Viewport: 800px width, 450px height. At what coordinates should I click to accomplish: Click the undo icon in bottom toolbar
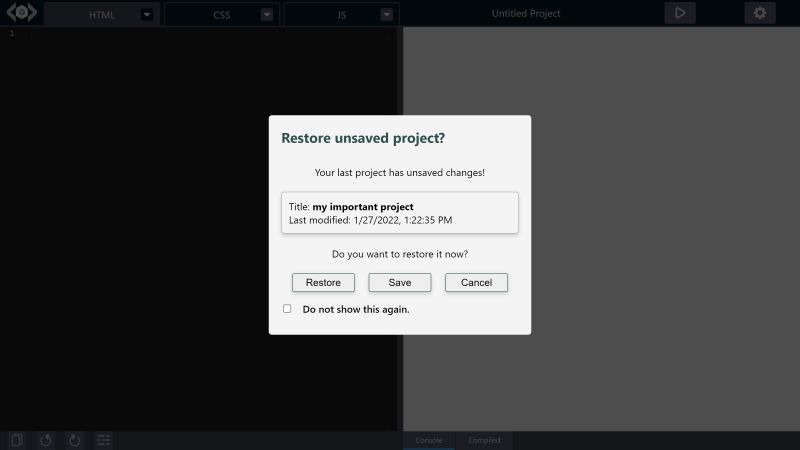click(x=46, y=440)
